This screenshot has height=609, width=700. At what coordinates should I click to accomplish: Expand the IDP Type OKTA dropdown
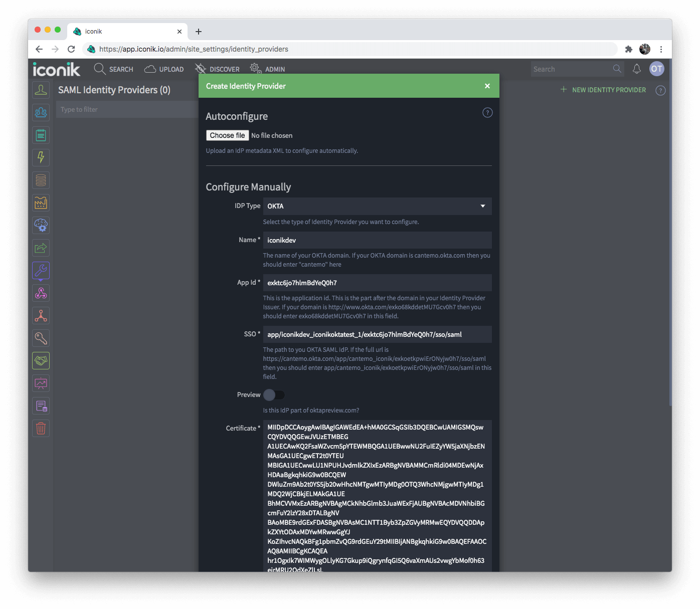(x=377, y=206)
